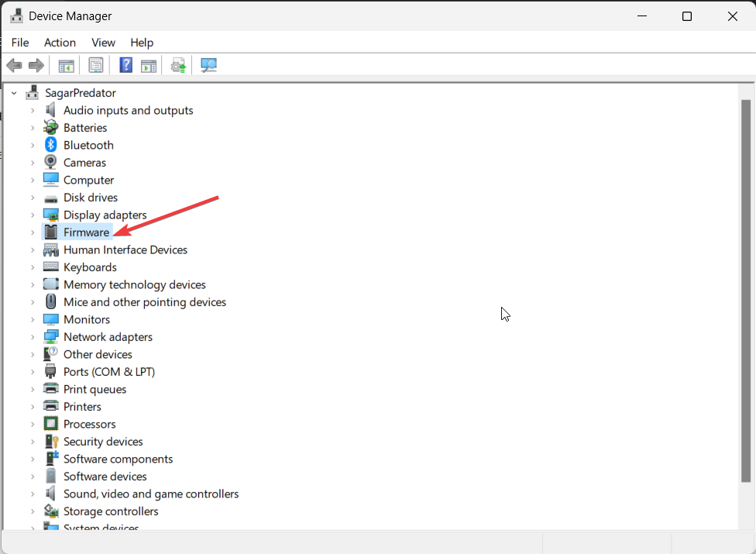Image resolution: width=756 pixels, height=554 pixels.
Task: Expand the Print queues category
Action: click(x=33, y=389)
